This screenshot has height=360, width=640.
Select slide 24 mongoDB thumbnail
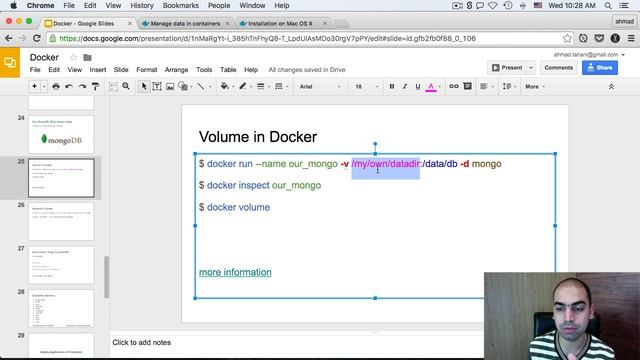[x=61, y=134]
